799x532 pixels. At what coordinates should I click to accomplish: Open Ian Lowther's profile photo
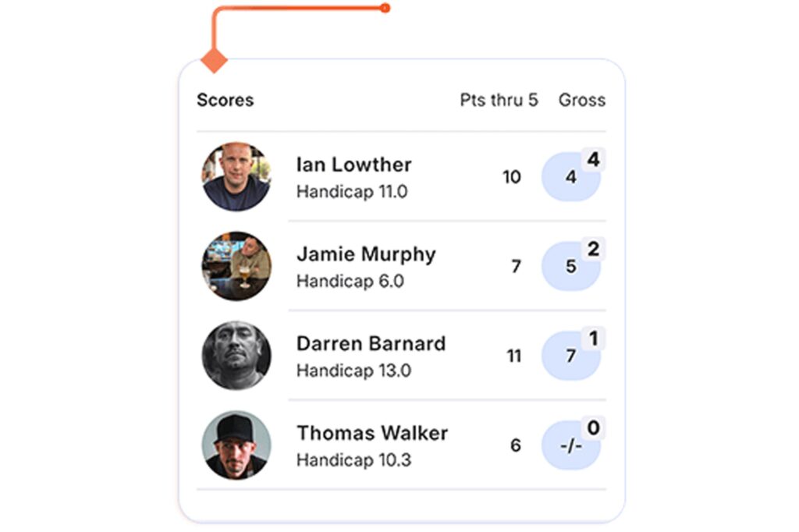(x=236, y=176)
